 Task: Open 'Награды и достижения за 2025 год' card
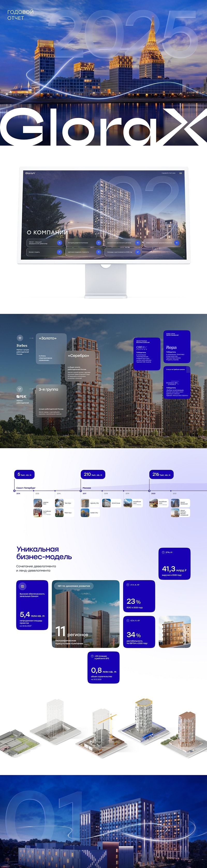pos(123,252)
